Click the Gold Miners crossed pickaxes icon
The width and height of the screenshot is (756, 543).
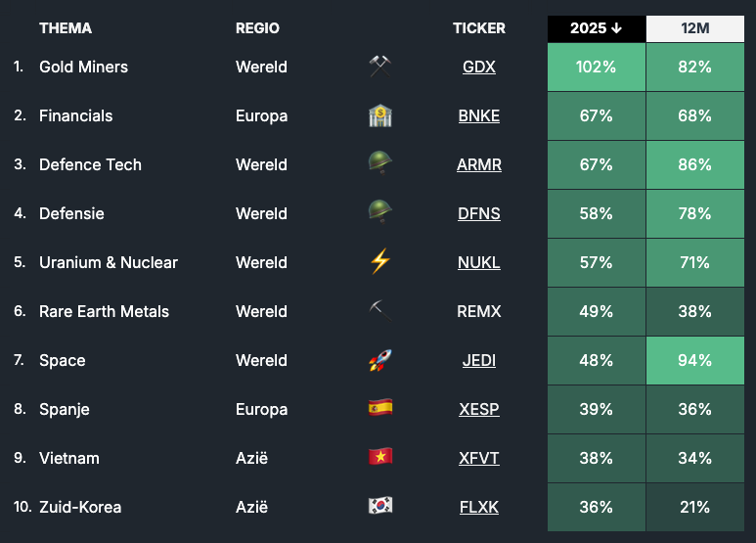tap(379, 67)
